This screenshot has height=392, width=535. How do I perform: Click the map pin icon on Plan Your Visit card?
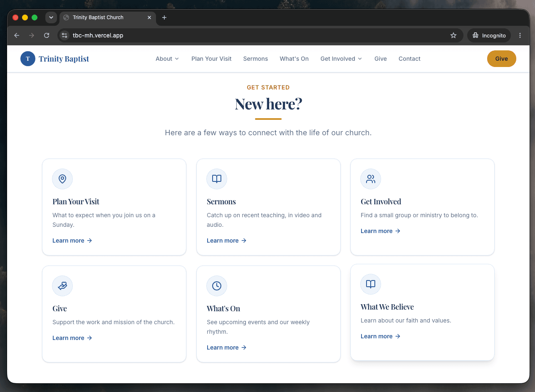point(62,179)
